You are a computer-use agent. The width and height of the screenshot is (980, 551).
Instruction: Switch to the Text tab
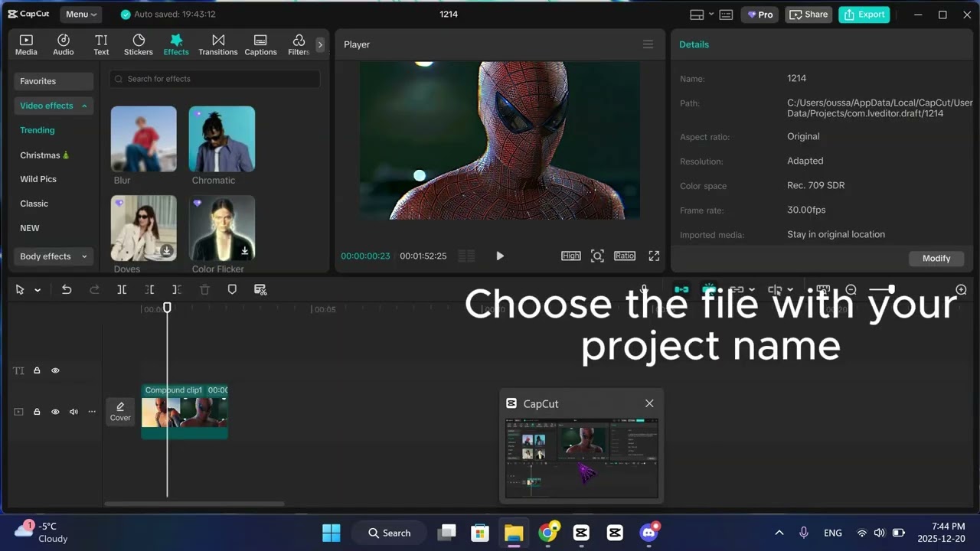(x=101, y=45)
